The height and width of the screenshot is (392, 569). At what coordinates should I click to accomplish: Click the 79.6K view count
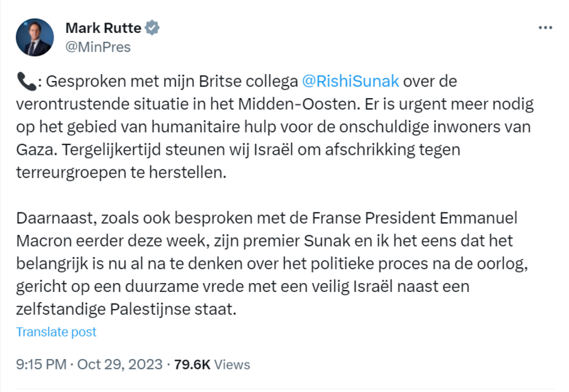pos(192,364)
